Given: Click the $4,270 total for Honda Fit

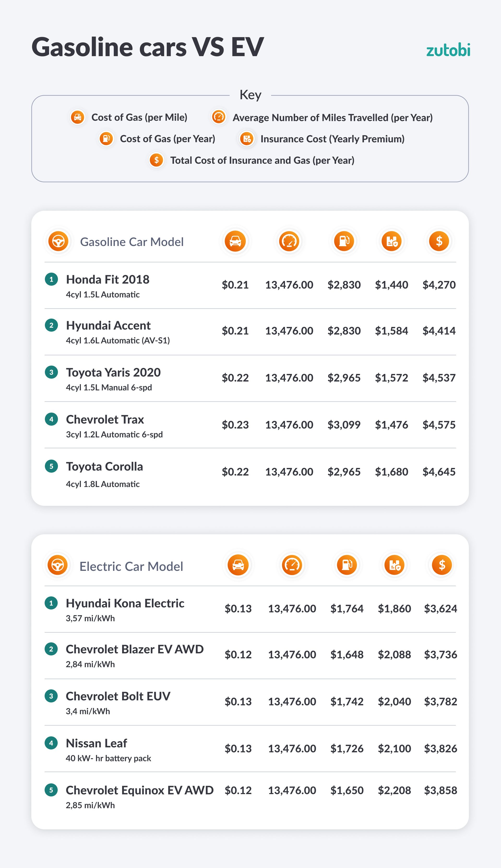Looking at the screenshot, I should click(x=439, y=285).
